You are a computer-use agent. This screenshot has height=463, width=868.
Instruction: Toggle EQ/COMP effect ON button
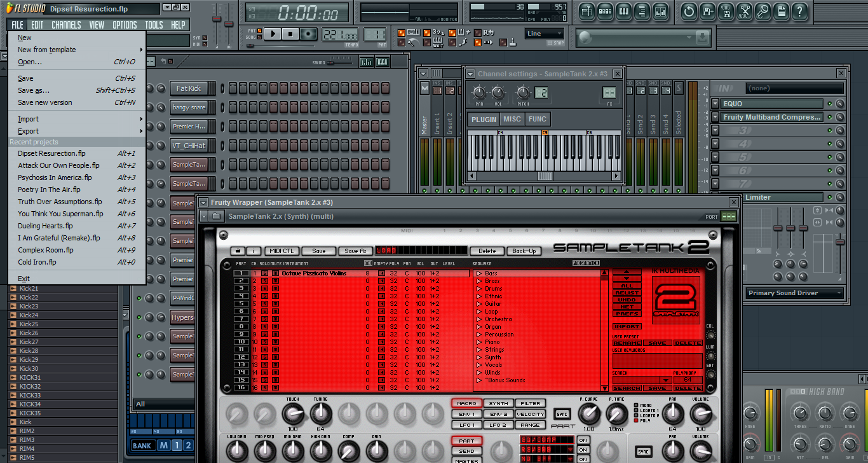tap(583, 440)
